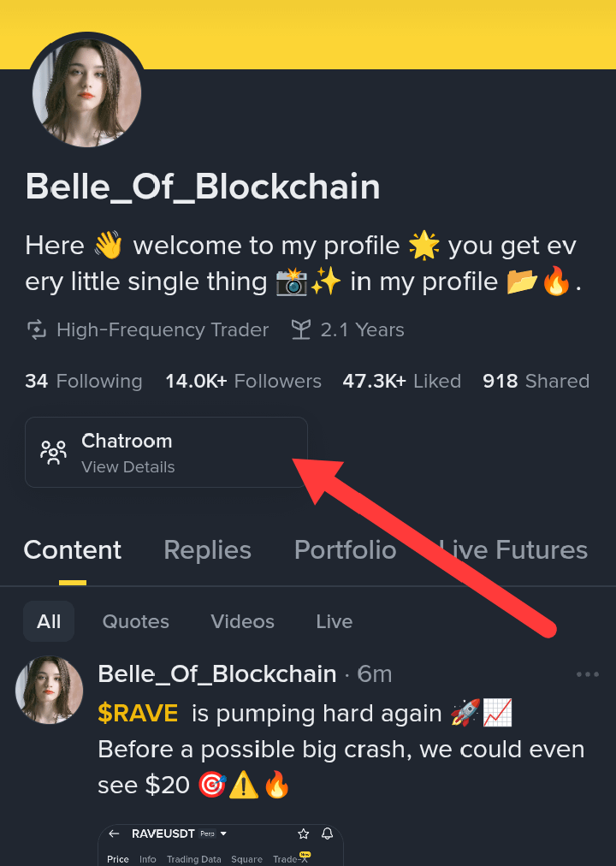This screenshot has height=866, width=616.
Task: Select the Quotes filter
Action: (x=136, y=621)
